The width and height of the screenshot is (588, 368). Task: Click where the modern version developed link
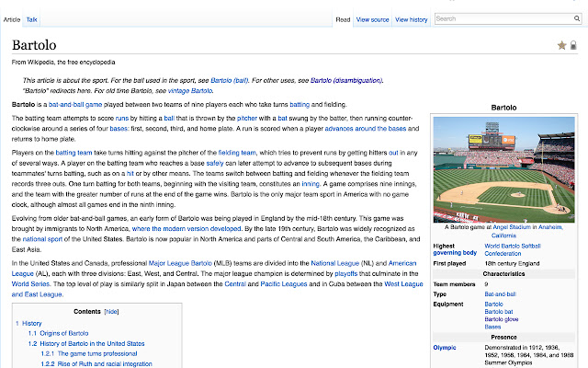187,229
